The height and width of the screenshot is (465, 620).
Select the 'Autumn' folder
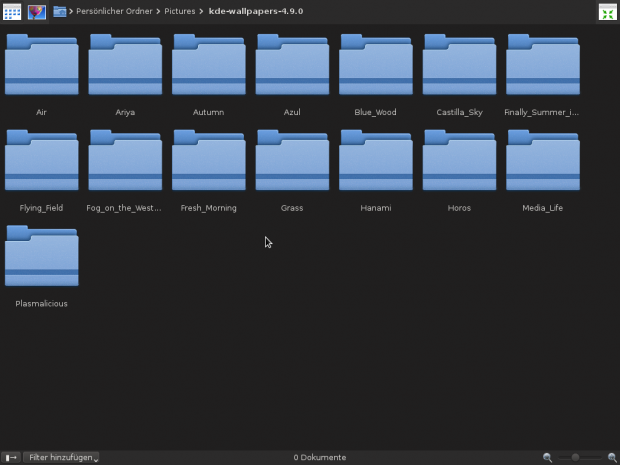[x=208, y=66]
